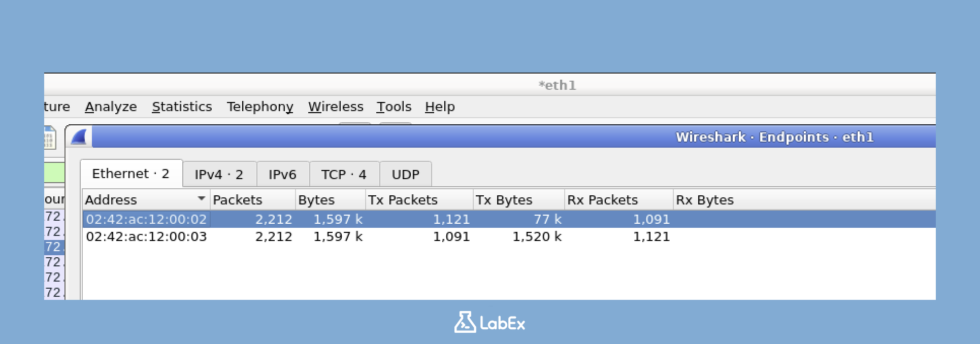This screenshot has width=980, height=344.
Task: Open the Statistics menu
Action: [182, 107]
